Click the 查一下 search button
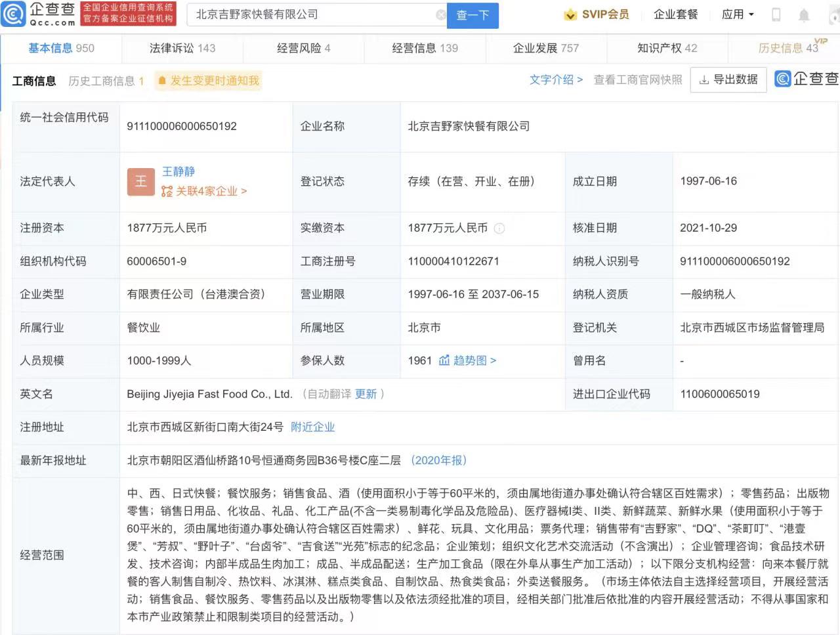This screenshot has height=635, width=840. coord(472,15)
